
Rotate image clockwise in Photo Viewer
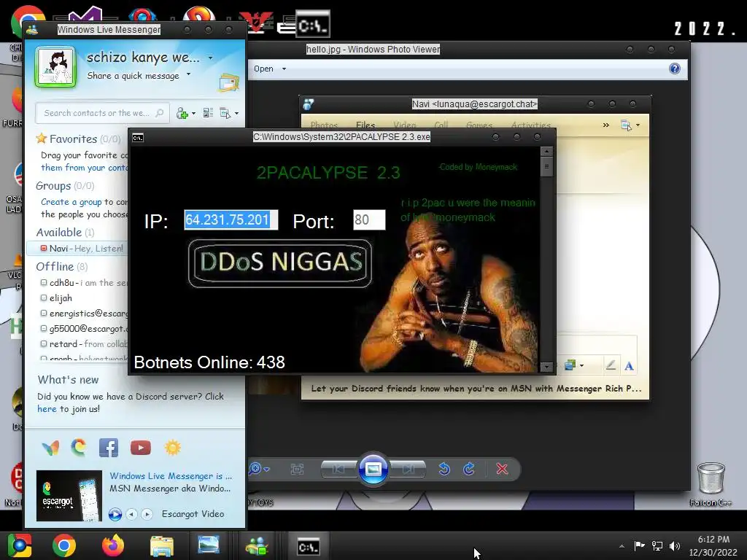click(x=469, y=469)
